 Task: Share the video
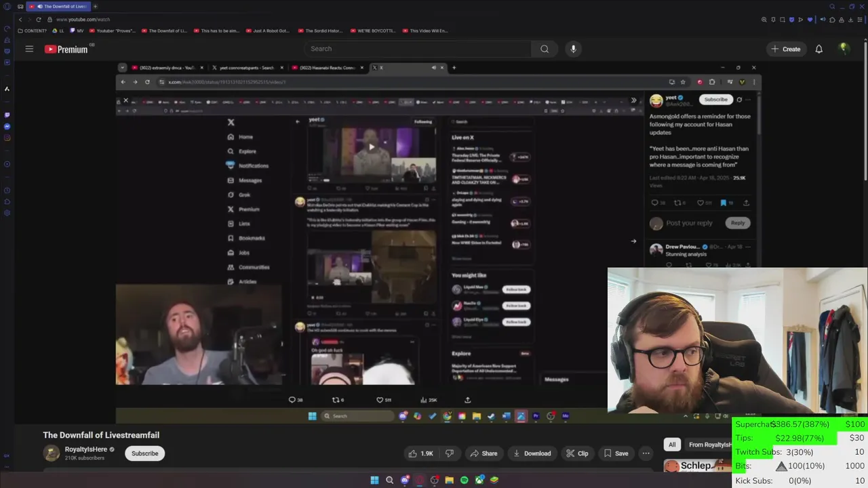tap(484, 453)
